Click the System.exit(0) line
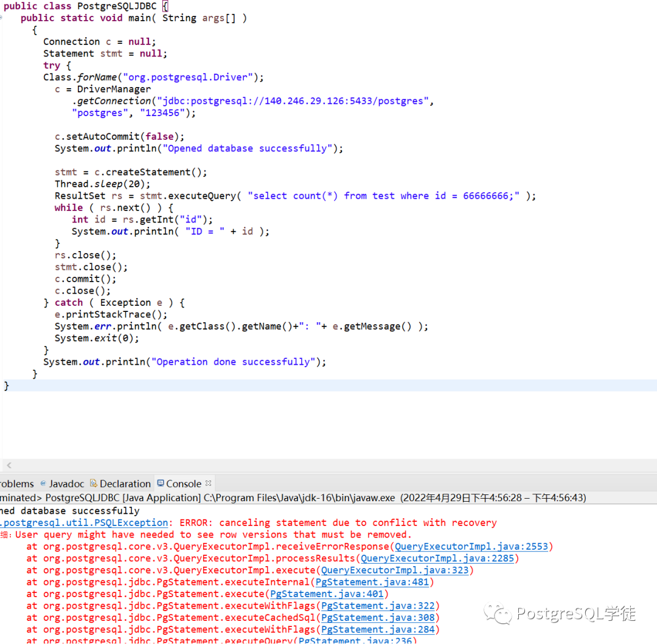Viewport: 657px width, 644px height. [x=97, y=338]
